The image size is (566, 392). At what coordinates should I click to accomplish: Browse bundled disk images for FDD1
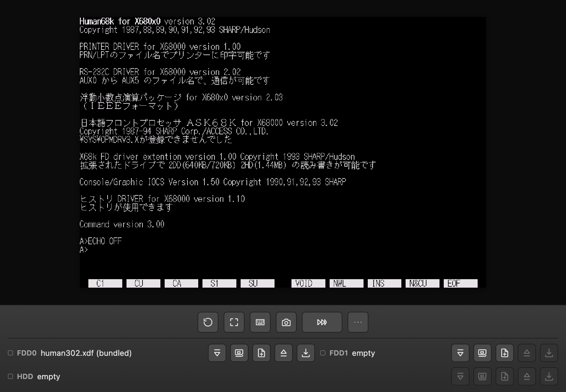pyautogui.click(x=483, y=353)
